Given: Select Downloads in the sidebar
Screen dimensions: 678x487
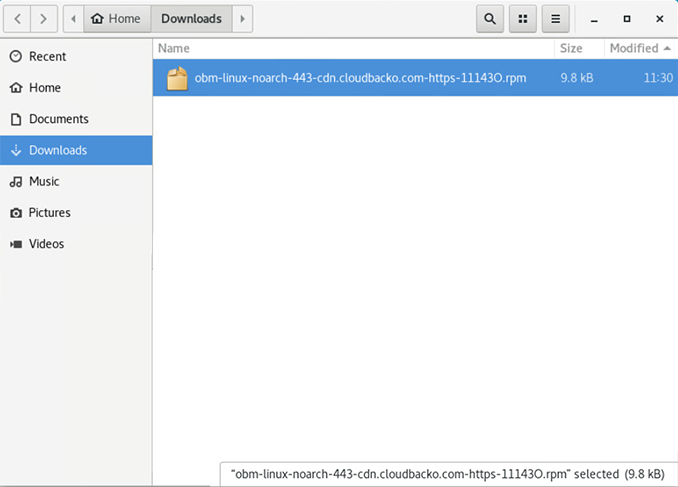Looking at the screenshot, I should coord(76,150).
